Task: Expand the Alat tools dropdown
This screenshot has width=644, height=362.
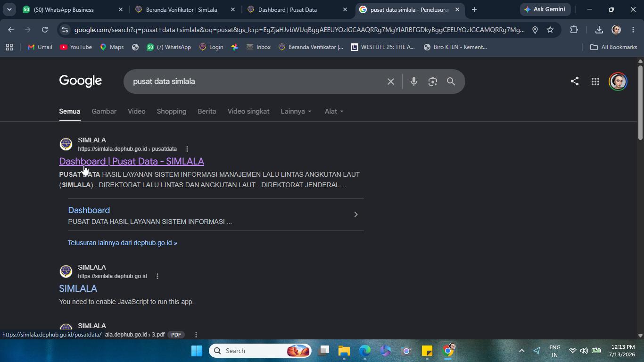Action: coord(334,111)
